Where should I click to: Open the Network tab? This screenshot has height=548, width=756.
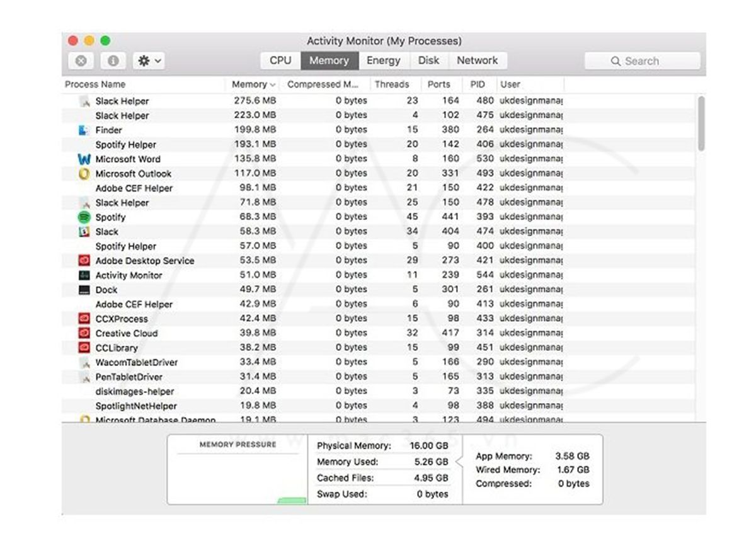tap(477, 60)
